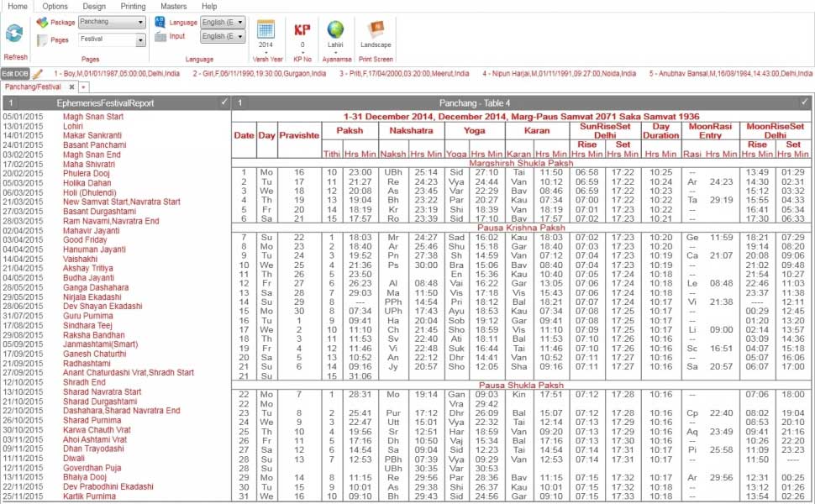
Task: Click the SunRiseSet Delhi column header
Action: [x=605, y=130]
